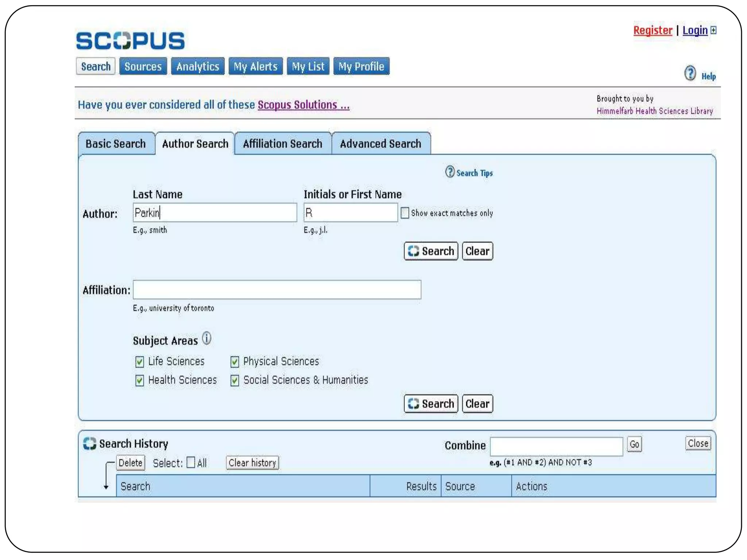Viewport: 747px width, 560px height.
Task: Open the Search Tips link
Action: (x=475, y=173)
